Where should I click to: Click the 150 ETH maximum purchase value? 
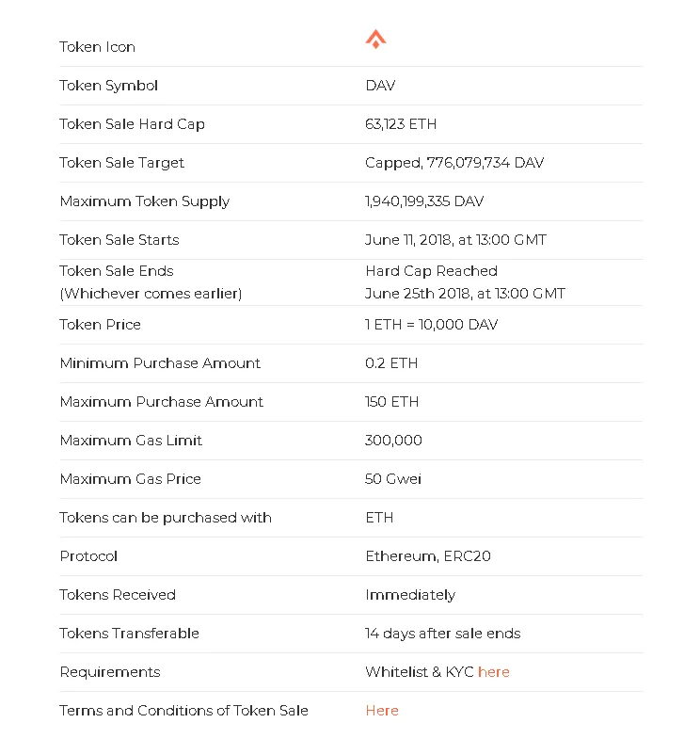[x=391, y=401]
